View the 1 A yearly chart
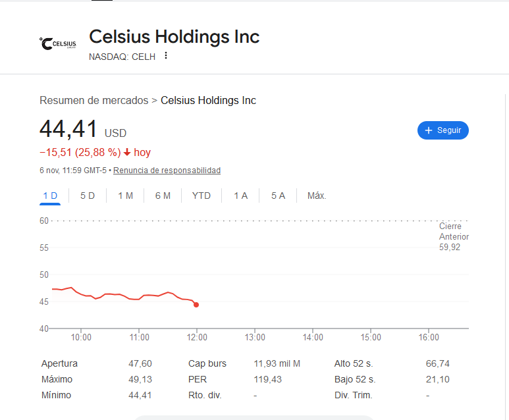This screenshot has height=420, width=509. tap(240, 196)
